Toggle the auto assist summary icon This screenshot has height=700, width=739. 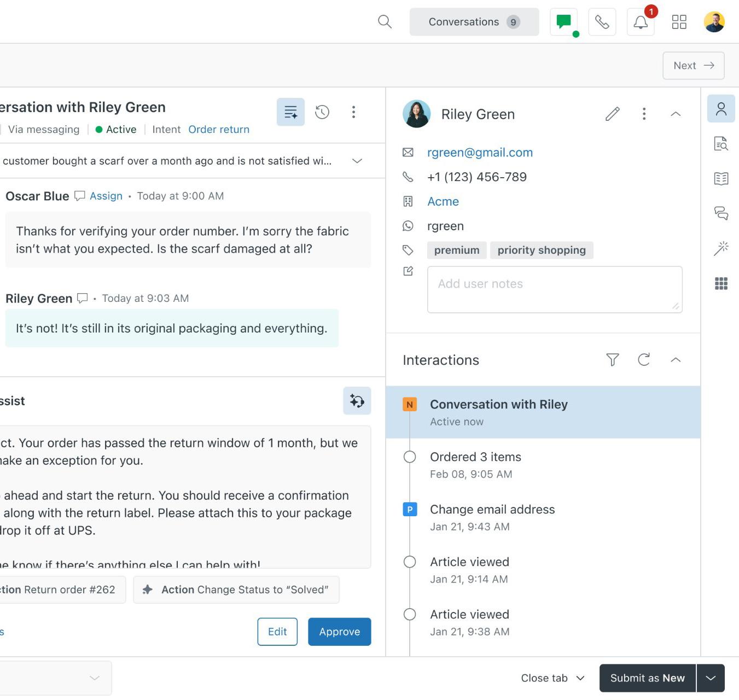(x=290, y=112)
